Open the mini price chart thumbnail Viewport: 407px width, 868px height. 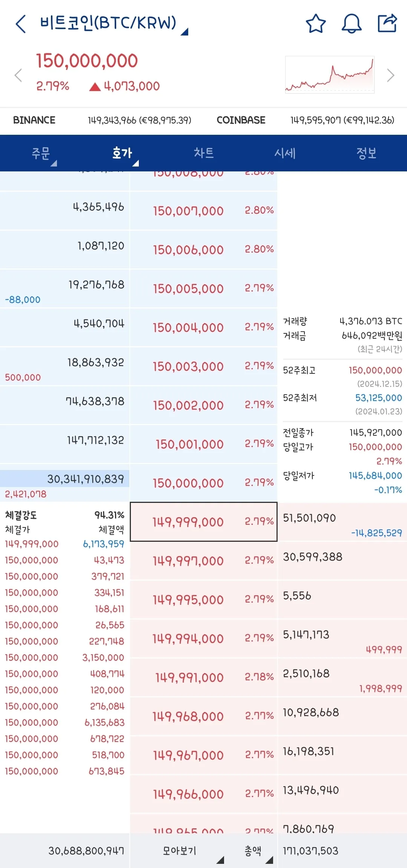(x=329, y=74)
